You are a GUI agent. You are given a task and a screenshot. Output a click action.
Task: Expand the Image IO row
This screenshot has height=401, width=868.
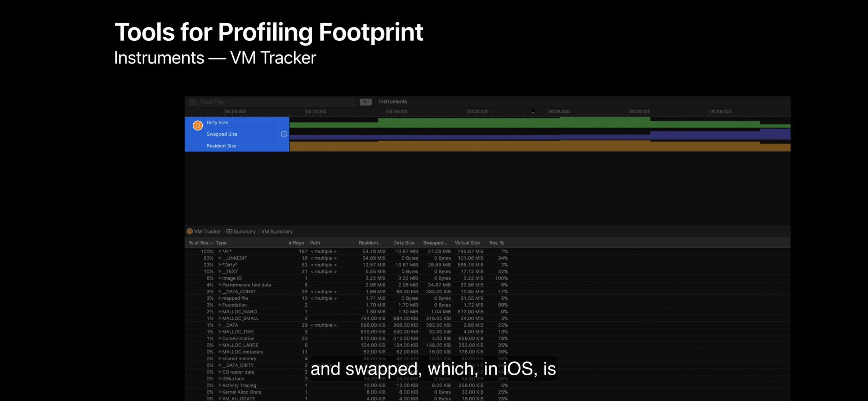point(220,278)
